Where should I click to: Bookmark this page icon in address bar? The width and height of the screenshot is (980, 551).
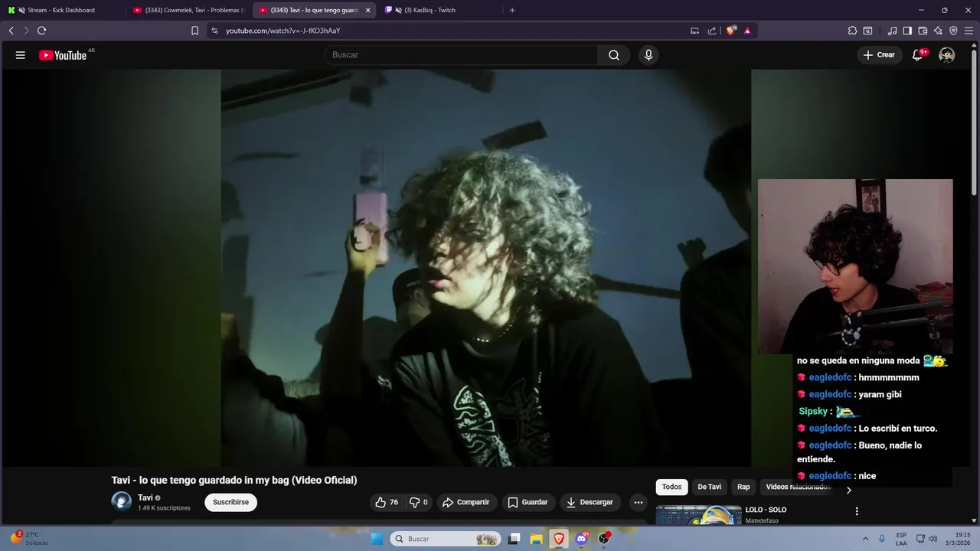(x=194, y=31)
